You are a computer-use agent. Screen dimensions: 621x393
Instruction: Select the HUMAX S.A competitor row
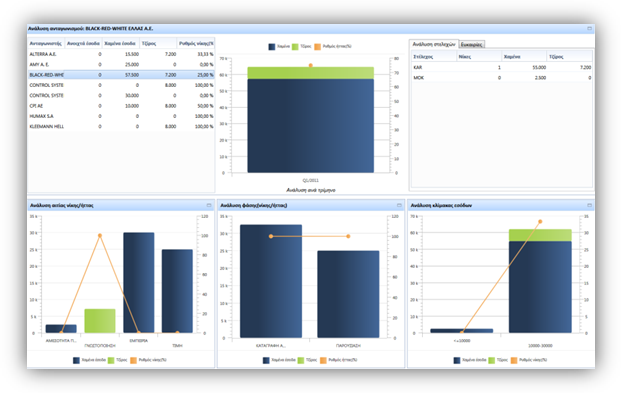[121, 116]
